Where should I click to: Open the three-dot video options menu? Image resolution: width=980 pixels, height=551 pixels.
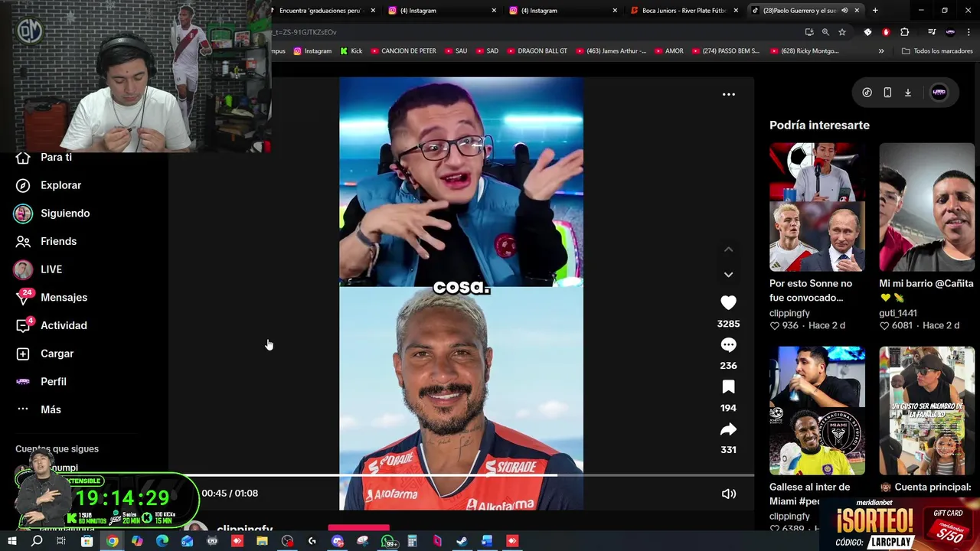[x=729, y=94]
